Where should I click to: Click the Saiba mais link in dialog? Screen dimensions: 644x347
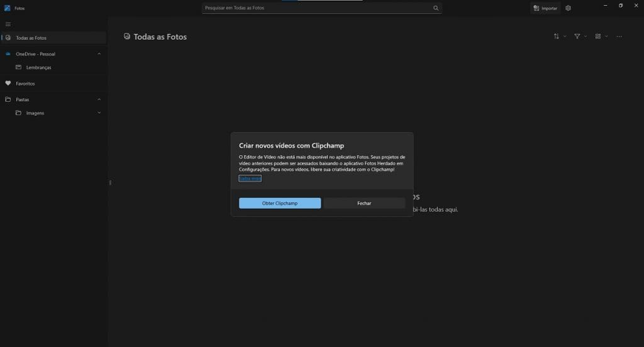point(250,179)
